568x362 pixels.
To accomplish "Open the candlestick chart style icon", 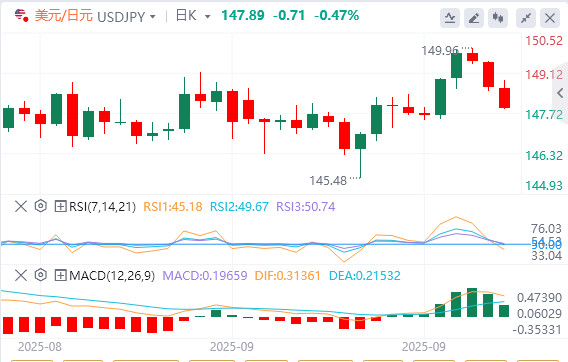I will [498, 18].
